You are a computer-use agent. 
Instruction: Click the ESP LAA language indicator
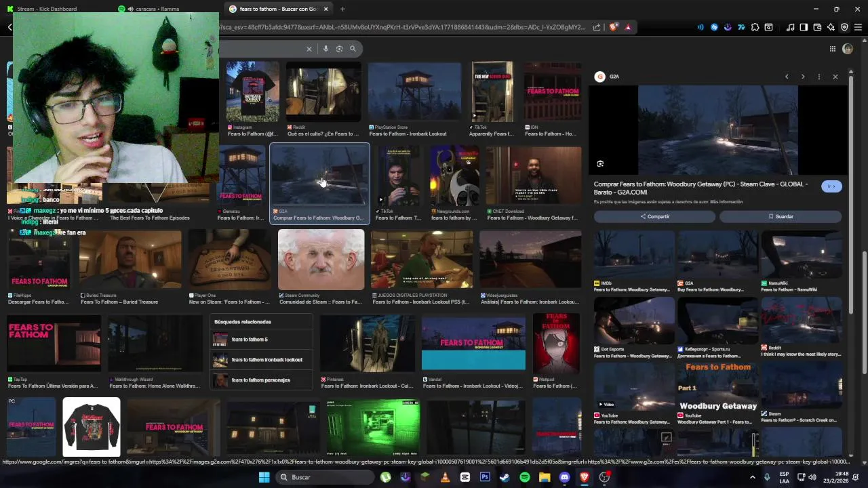[x=784, y=477]
